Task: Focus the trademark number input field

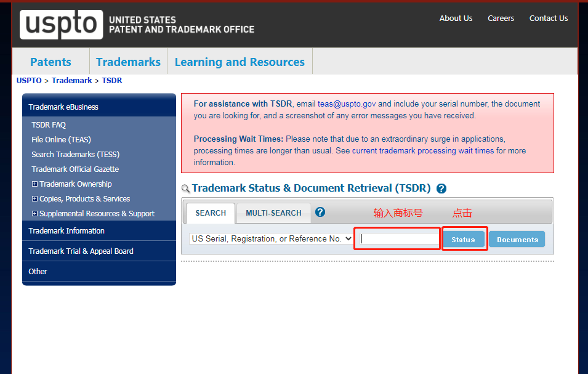Action: (x=398, y=239)
